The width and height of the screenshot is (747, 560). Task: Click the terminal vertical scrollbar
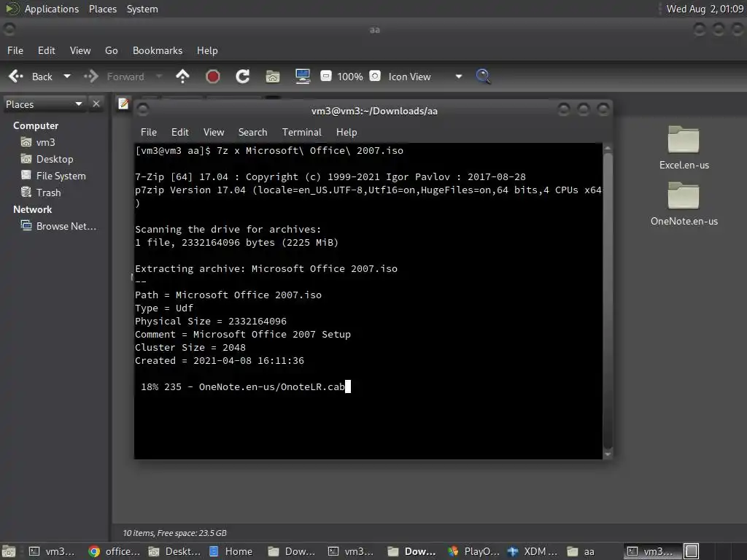(x=608, y=301)
